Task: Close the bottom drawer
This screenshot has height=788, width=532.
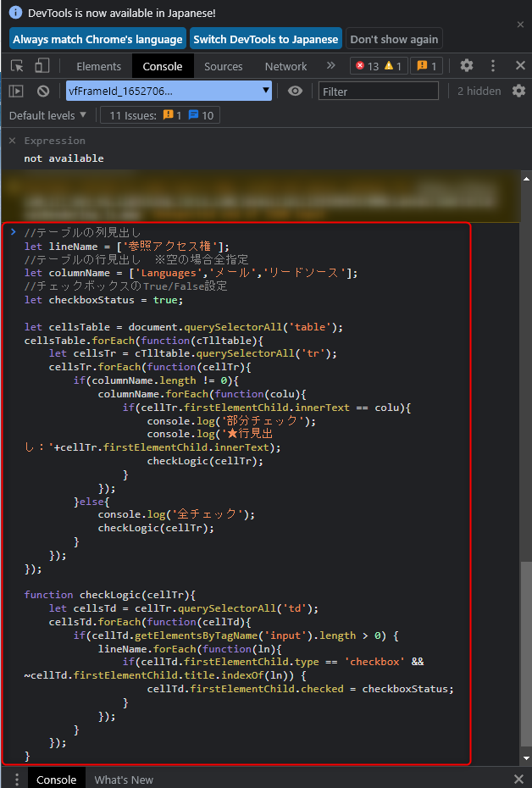Action: pyautogui.click(x=519, y=779)
